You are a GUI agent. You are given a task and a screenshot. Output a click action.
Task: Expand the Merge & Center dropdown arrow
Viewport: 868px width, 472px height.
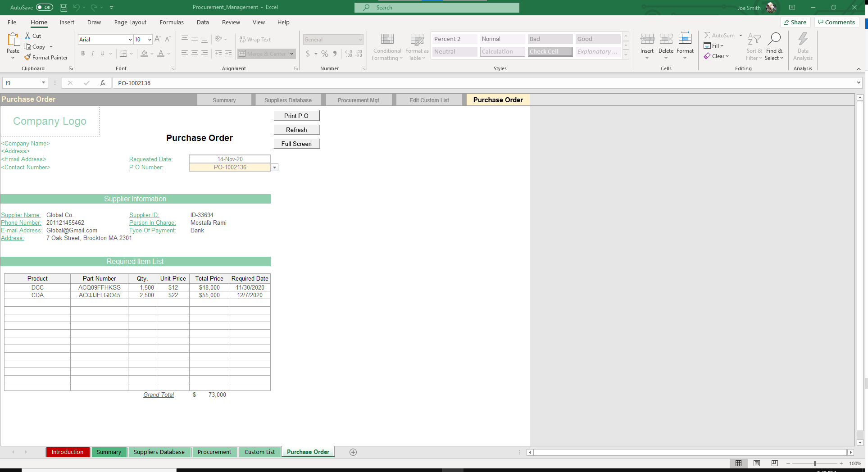[292, 54]
